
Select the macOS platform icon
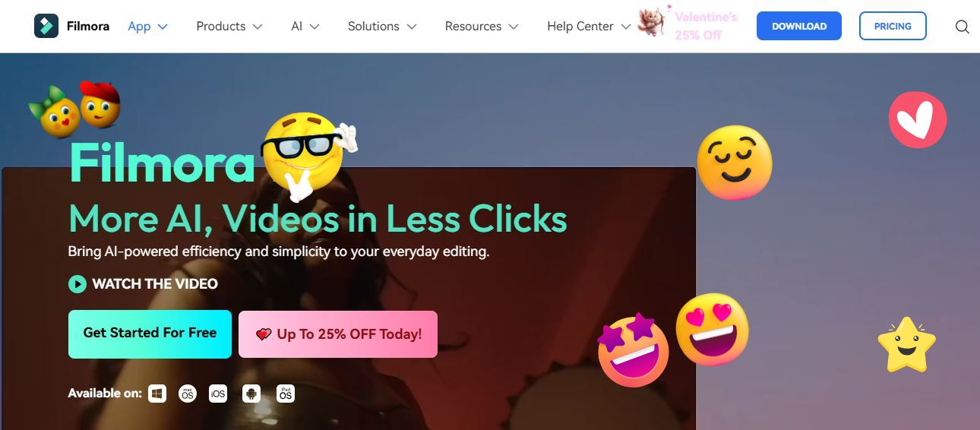pyautogui.click(x=187, y=394)
